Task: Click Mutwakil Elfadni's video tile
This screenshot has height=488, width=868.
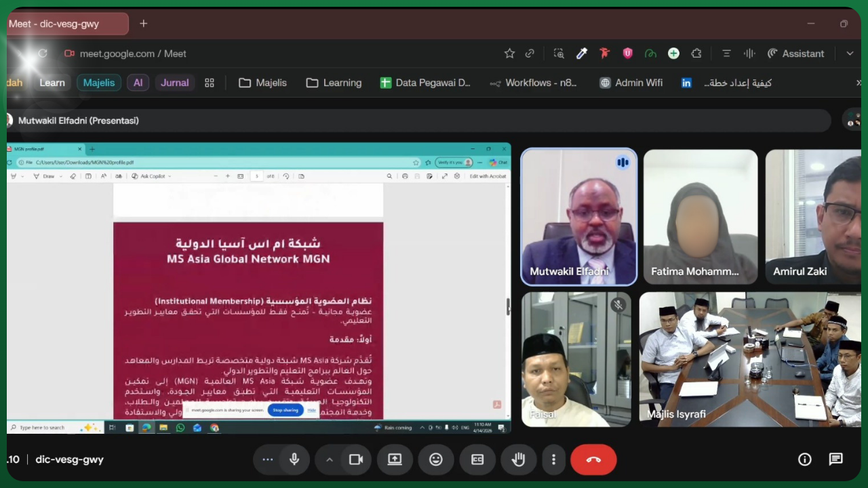Action: pos(578,217)
